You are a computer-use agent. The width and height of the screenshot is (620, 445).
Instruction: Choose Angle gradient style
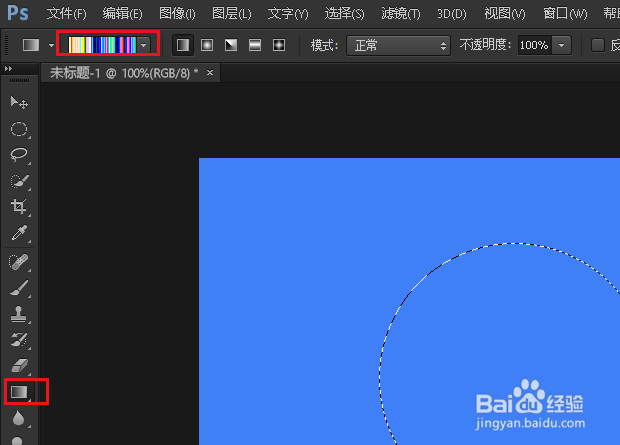pyautogui.click(x=231, y=45)
